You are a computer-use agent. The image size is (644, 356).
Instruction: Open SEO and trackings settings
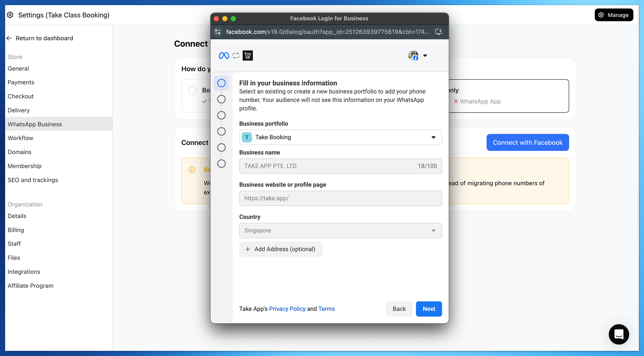pos(59,180)
